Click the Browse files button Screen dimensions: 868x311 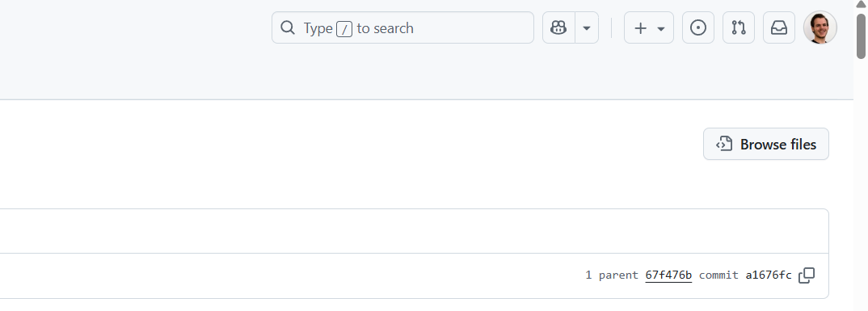click(765, 144)
